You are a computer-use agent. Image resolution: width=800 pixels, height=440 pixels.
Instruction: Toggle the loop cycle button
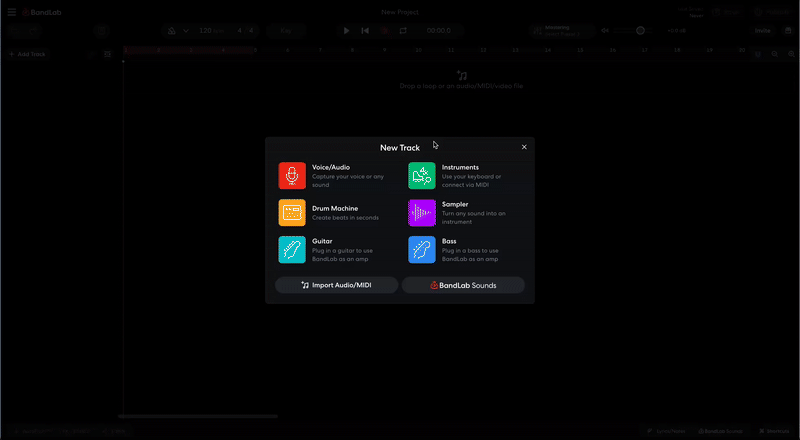tap(403, 31)
